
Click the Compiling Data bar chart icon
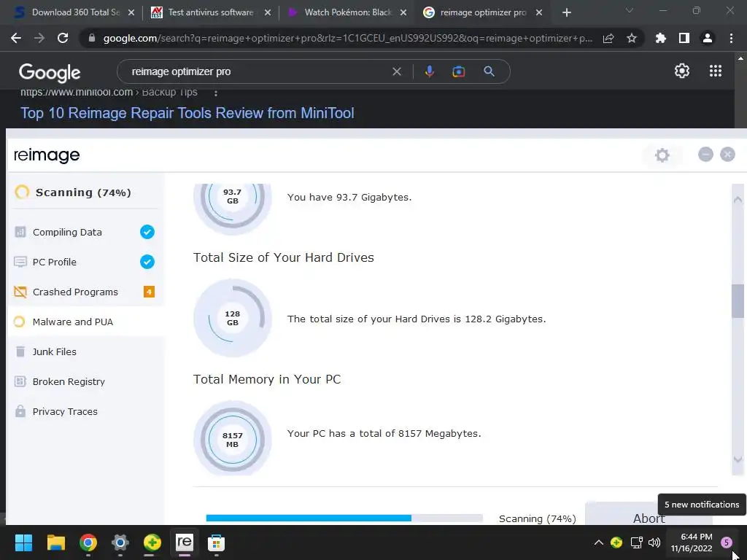20,232
